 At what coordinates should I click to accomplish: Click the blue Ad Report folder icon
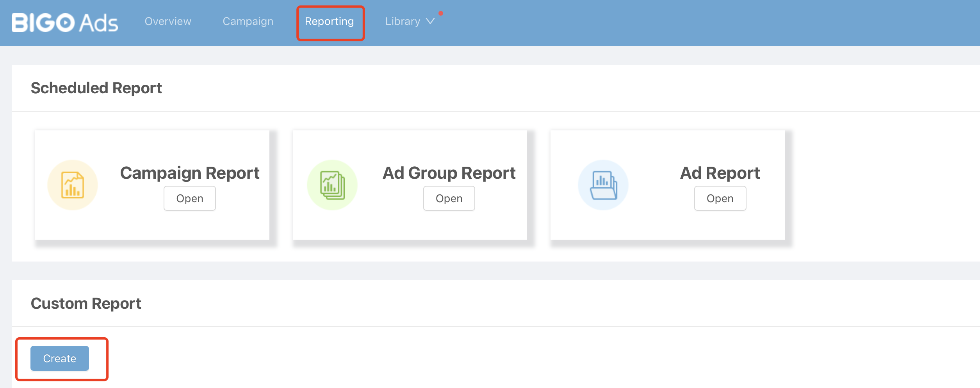[x=603, y=185]
